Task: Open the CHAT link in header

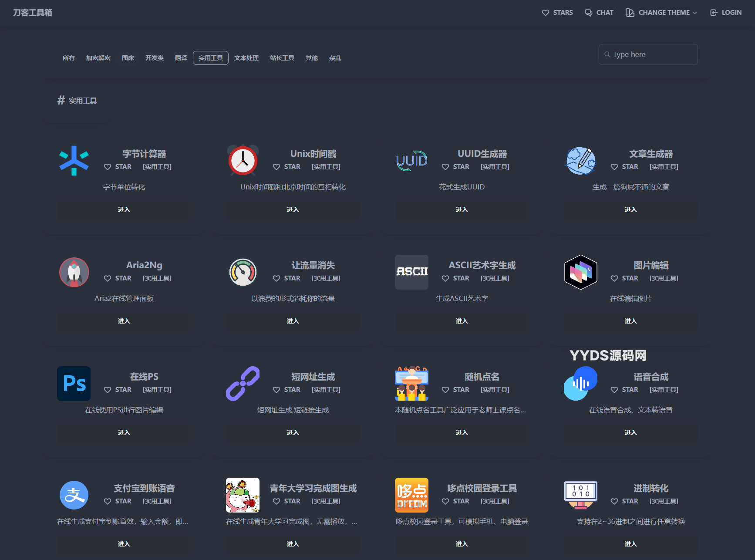Action: (599, 13)
